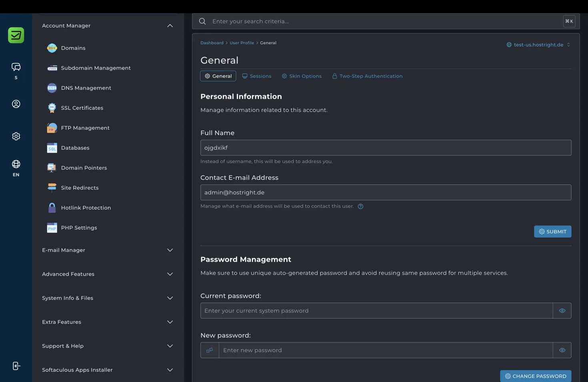Open Site Redirects in the sidebar
Viewport: 588px width, 382px height.
click(x=80, y=188)
